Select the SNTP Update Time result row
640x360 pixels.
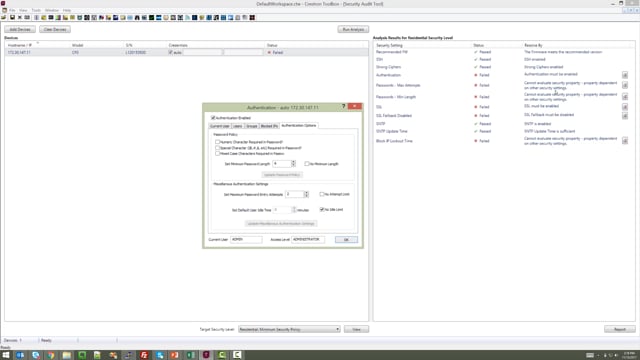click(504, 131)
